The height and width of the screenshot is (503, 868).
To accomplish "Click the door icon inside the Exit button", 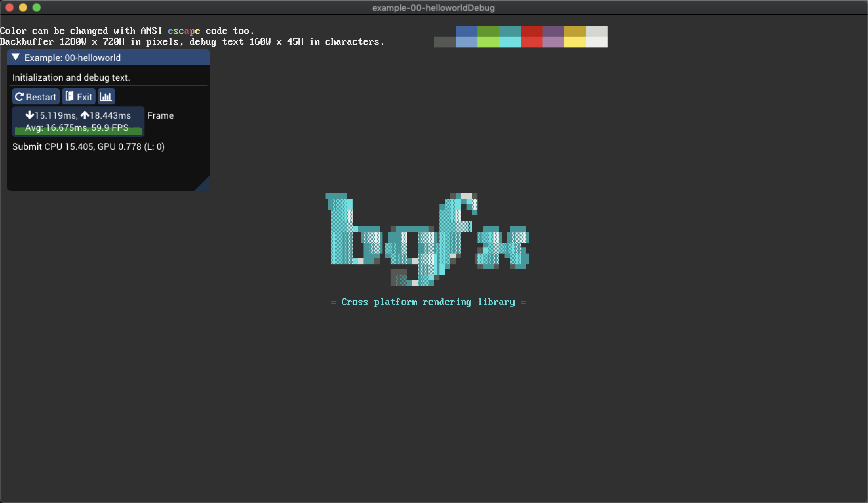I will [70, 96].
